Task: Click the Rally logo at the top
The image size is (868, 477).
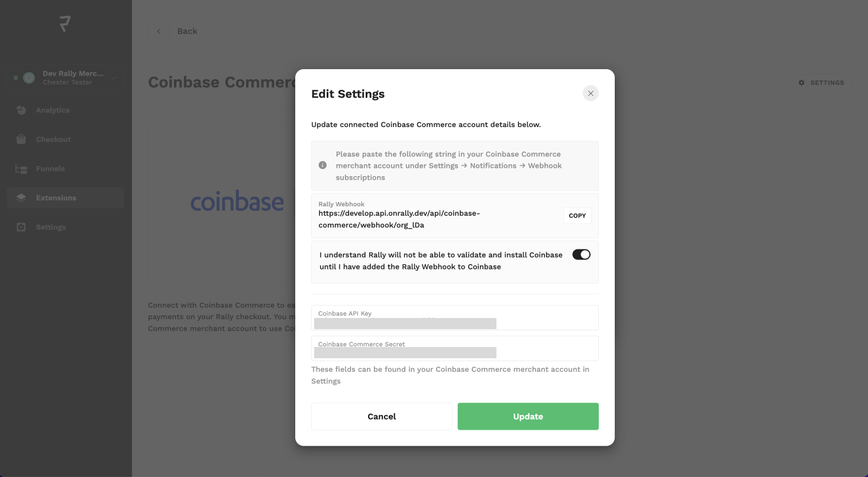Action: [65, 24]
